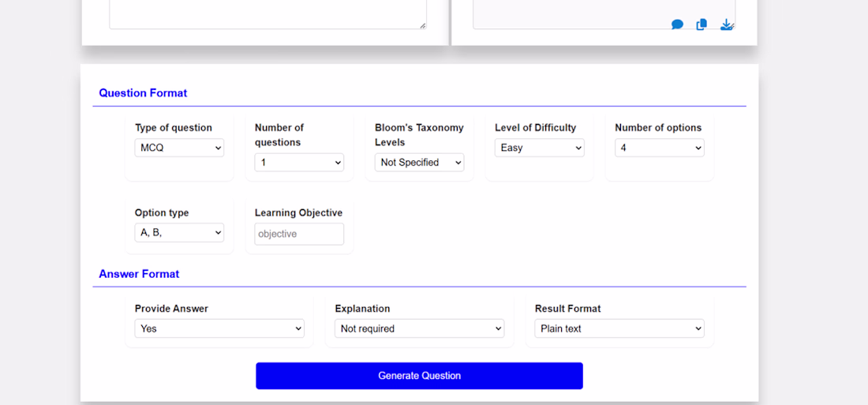The width and height of the screenshot is (868, 405).
Task: Open the Number of options dropdown
Action: 659,148
